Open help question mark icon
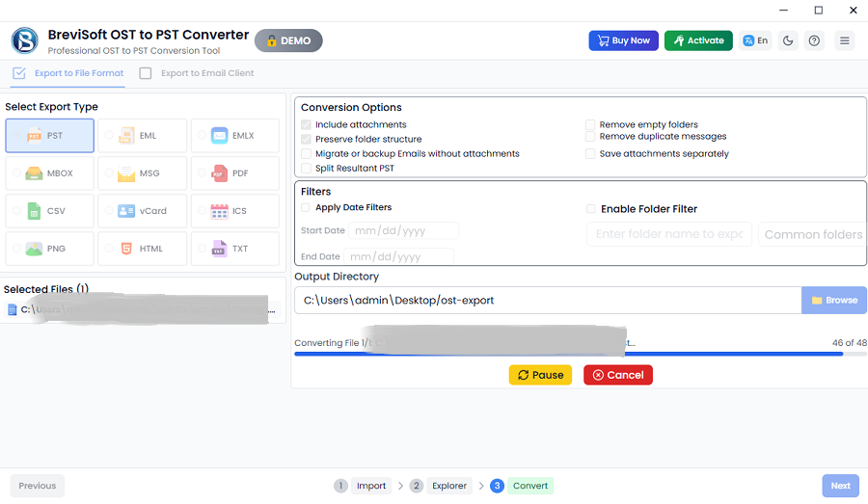The image size is (868, 504). click(x=814, y=40)
